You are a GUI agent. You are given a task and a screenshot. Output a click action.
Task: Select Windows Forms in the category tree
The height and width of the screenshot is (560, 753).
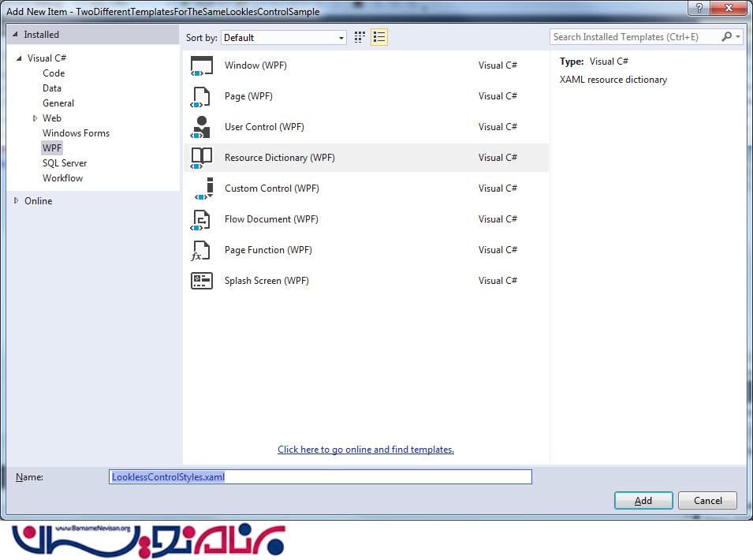click(76, 133)
